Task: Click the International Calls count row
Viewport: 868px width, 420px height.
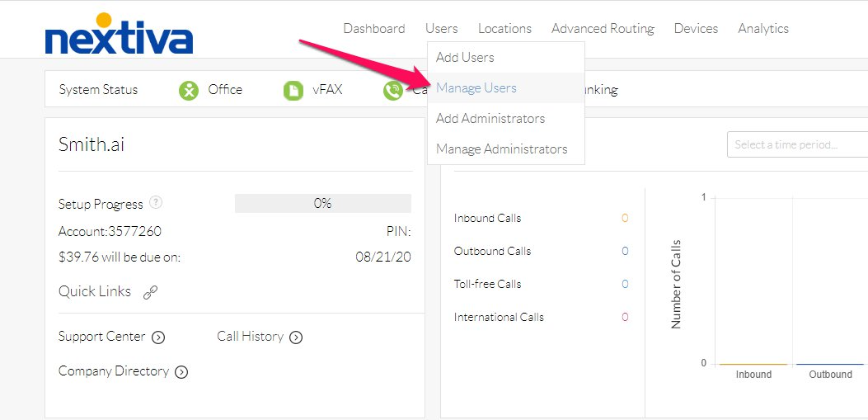Action: 541,317
